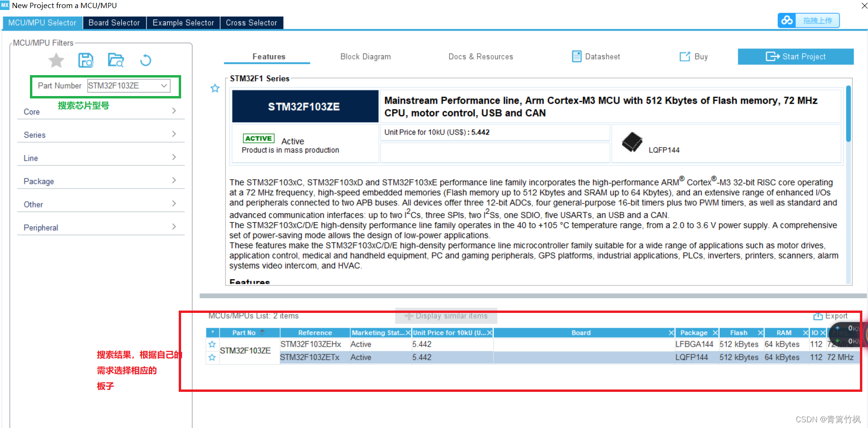
Task: Click the Datasheet label link
Action: click(602, 57)
